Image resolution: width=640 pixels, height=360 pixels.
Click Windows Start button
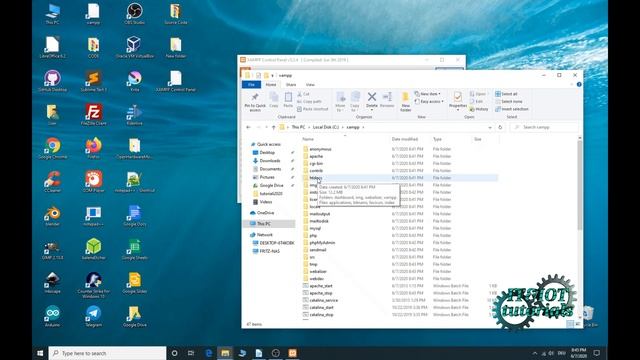[x=40, y=353]
